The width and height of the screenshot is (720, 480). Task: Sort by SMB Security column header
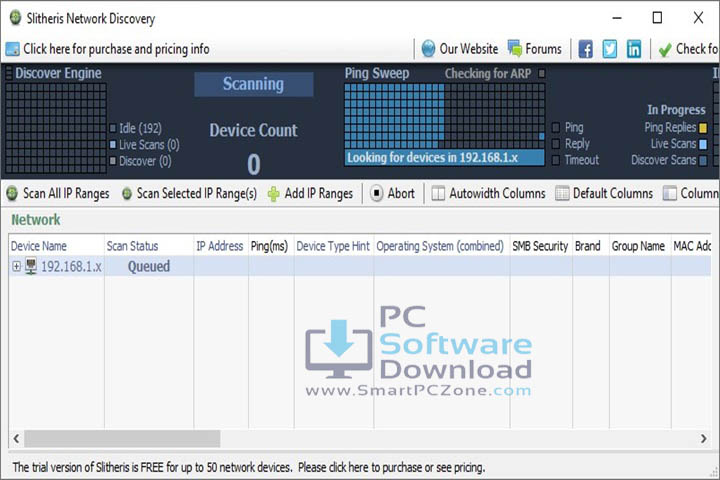pyautogui.click(x=541, y=246)
